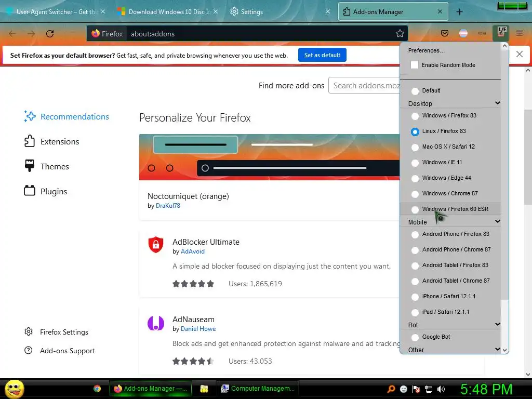Collapse the Mobile section chevron
This screenshot has height=399, width=532.
coord(497,221)
